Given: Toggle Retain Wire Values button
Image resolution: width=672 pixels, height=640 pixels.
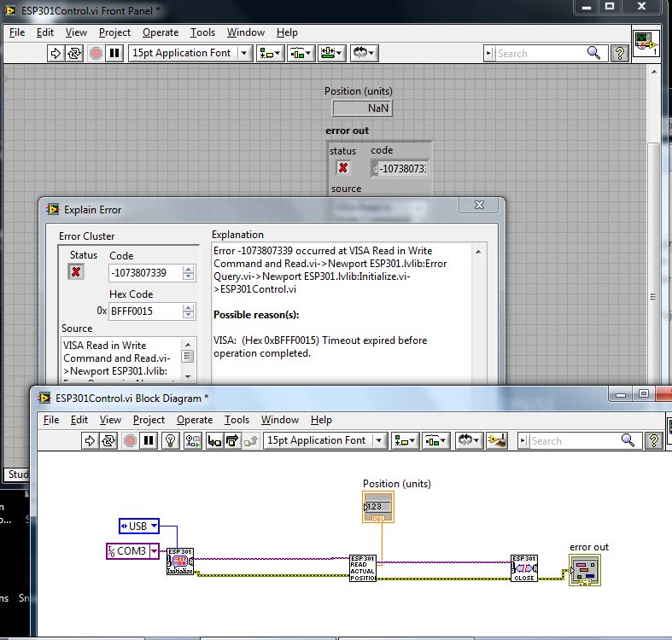Looking at the screenshot, I should coord(193,440).
